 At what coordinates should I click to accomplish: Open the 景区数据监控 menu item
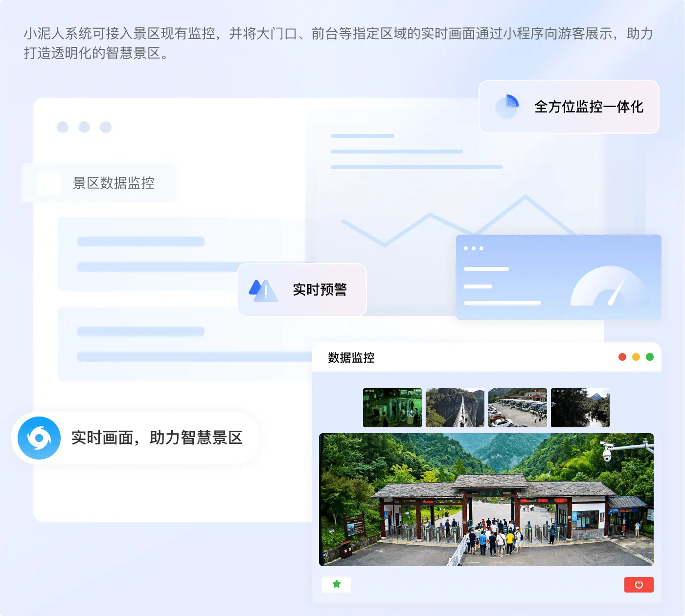[x=113, y=183]
